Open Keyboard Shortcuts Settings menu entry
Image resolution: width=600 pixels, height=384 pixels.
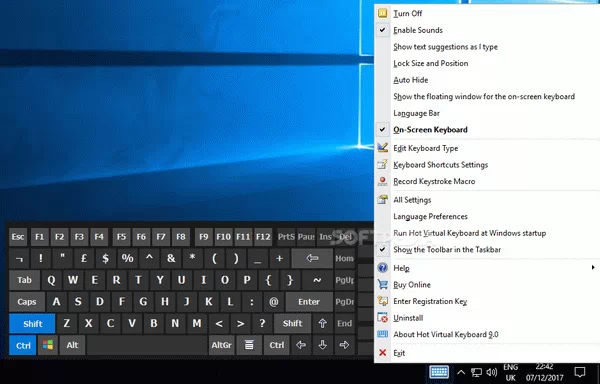487,165
